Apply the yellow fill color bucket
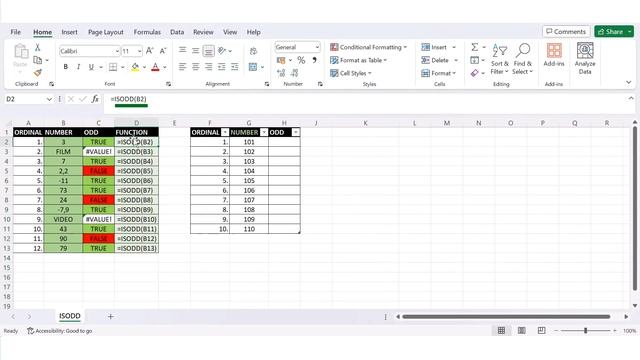Viewport: 640px width, 360px height. pyautogui.click(x=135, y=67)
